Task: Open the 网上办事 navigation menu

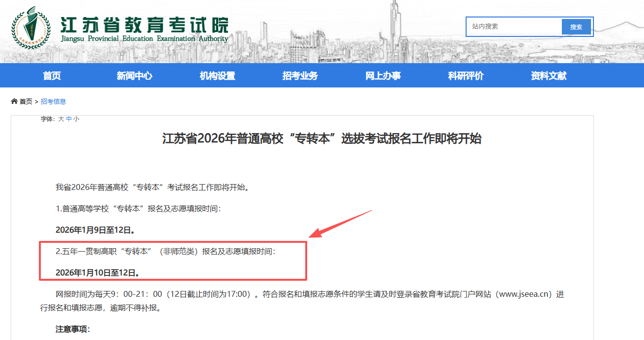Action: (383, 76)
